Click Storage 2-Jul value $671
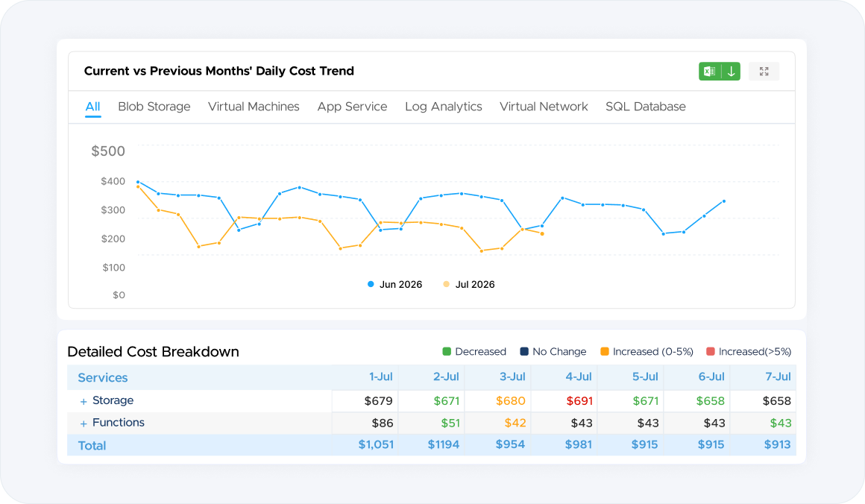Image resolution: width=865 pixels, height=504 pixels. click(x=446, y=401)
